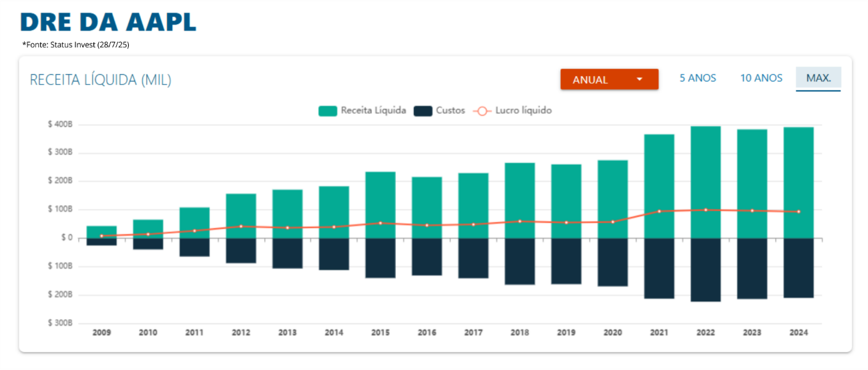Click the Custos dark legend swatch
The width and height of the screenshot is (868, 370).
[x=423, y=111]
